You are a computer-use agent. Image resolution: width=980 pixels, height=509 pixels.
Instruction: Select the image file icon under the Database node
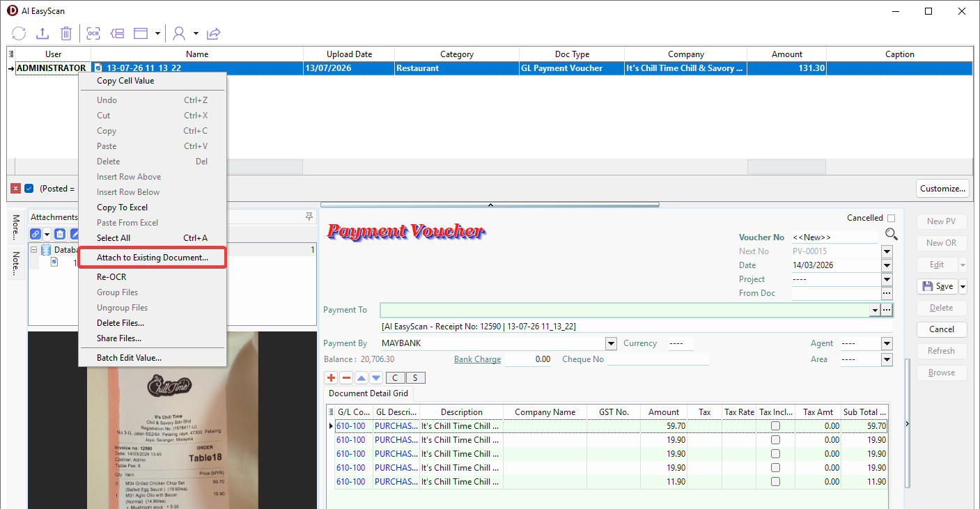(x=54, y=263)
